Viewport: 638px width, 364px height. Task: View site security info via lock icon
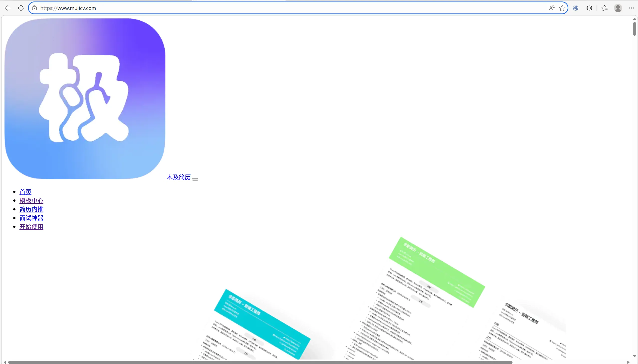click(34, 8)
